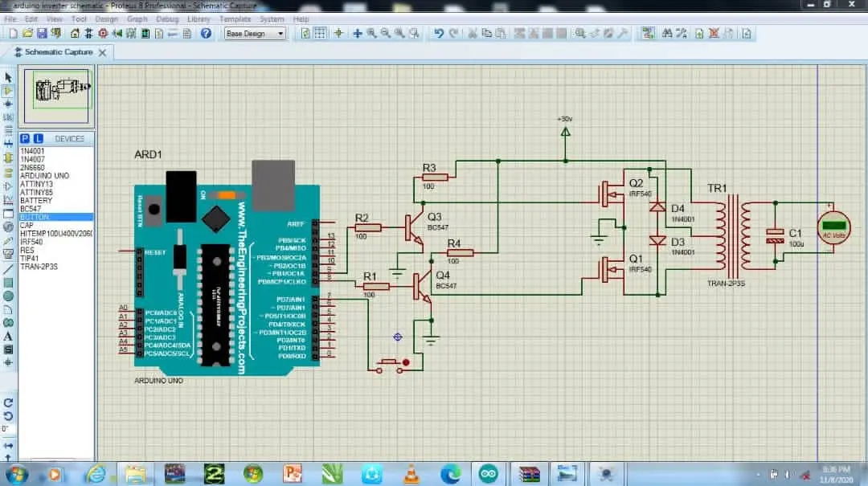This screenshot has width=868, height=486.
Task: Open the System menu
Action: click(272, 18)
